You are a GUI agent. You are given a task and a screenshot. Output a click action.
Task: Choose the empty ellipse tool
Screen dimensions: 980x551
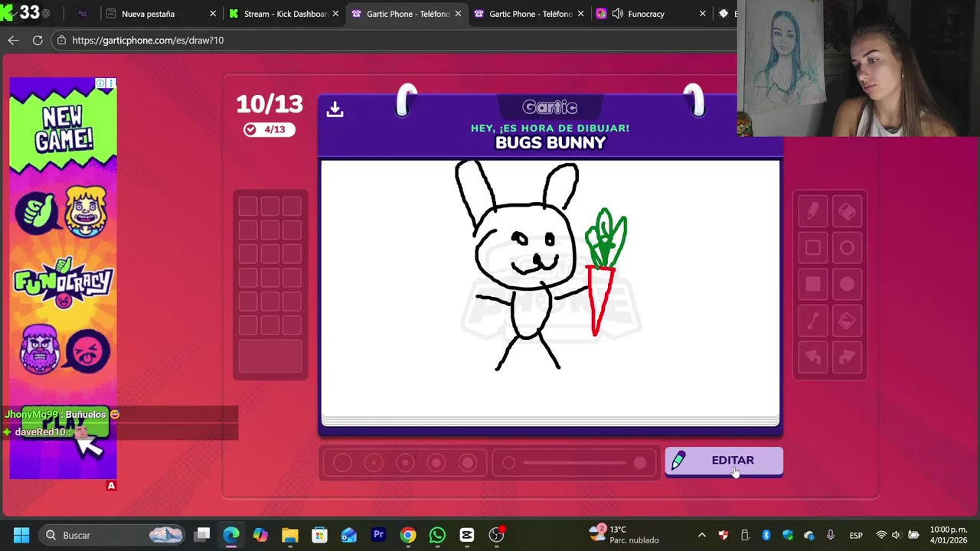point(847,248)
